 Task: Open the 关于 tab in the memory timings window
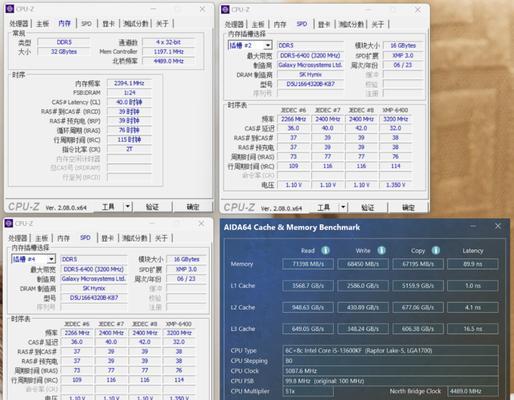162,23
